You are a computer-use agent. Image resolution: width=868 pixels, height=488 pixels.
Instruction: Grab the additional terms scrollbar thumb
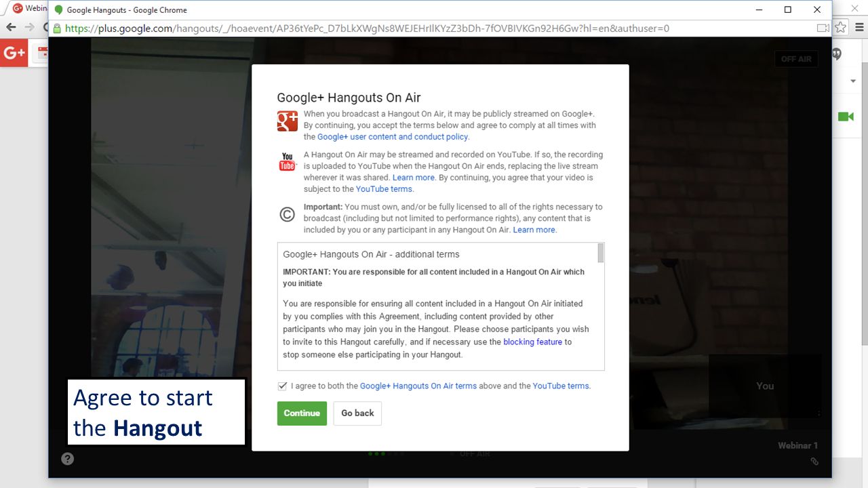click(601, 253)
